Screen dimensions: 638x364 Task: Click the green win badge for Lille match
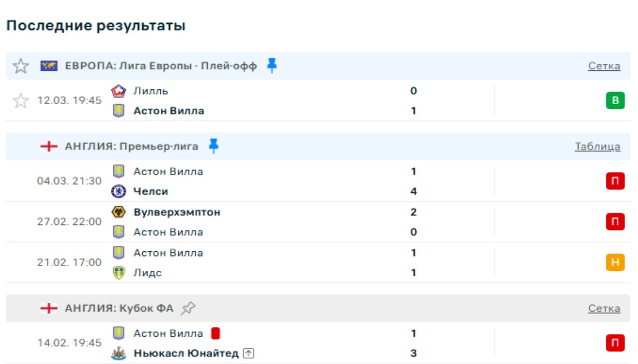tap(615, 101)
